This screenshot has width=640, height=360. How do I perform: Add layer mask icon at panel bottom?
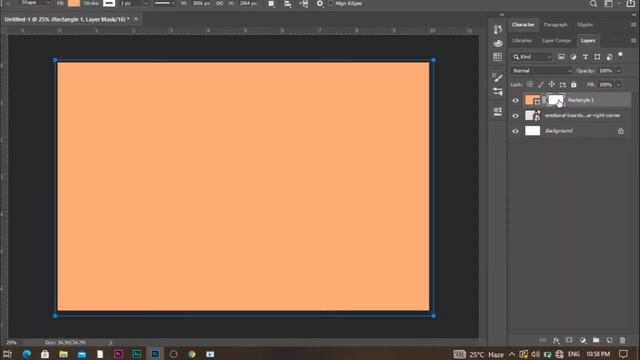(x=569, y=340)
